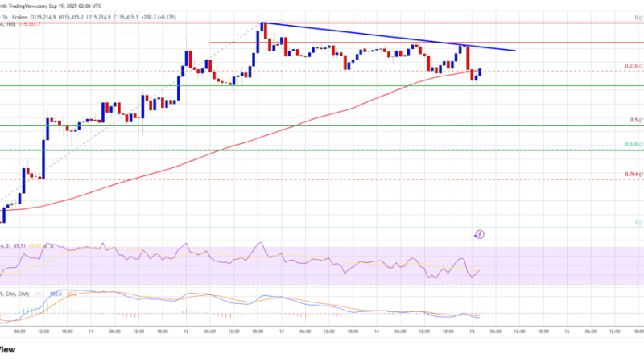The height and width of the screenshot is (362, 644).
Task: Click the '14' date label on time axis
Action: [376, 331]
